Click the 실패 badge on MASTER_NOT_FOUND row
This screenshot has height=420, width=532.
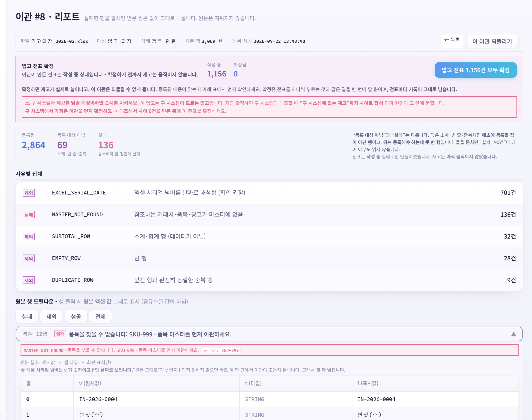[29, 215]
